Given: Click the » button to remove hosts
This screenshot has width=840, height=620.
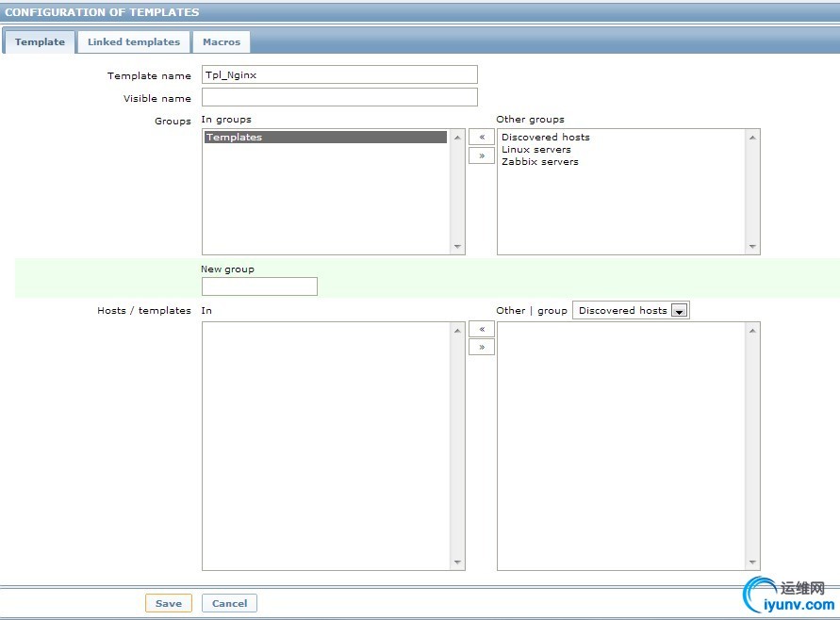Looking at the screenshot, I should coord(482,347).
